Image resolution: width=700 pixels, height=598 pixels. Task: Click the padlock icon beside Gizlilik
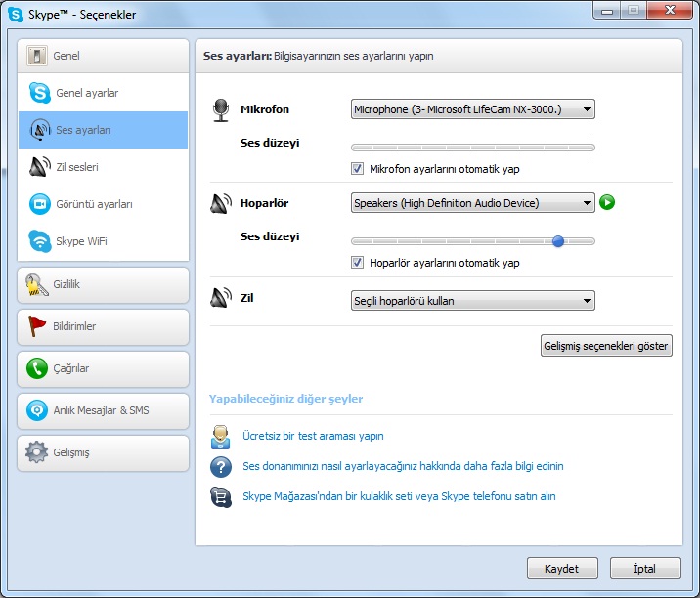(x=36, y=284)
